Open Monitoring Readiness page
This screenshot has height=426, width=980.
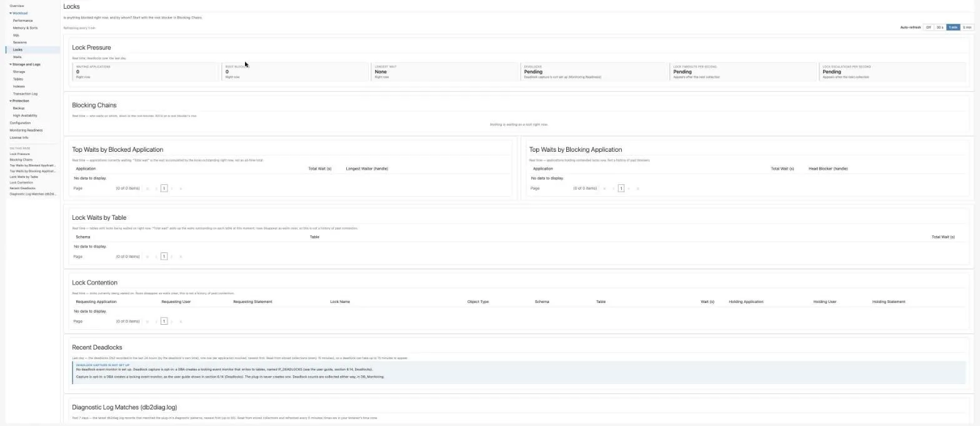26,130
